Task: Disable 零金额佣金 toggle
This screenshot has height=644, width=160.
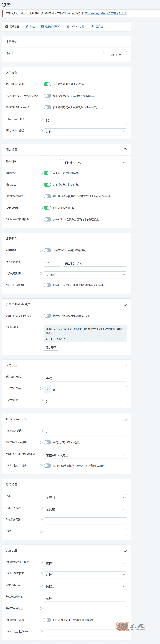Action: pyautogui.click(x=47, y=208)
